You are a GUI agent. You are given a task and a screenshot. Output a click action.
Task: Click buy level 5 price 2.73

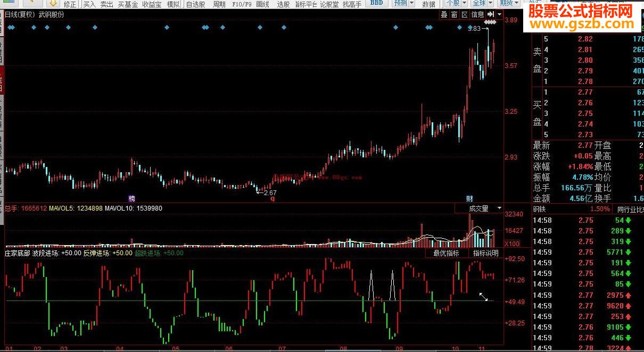pos(585,135)
